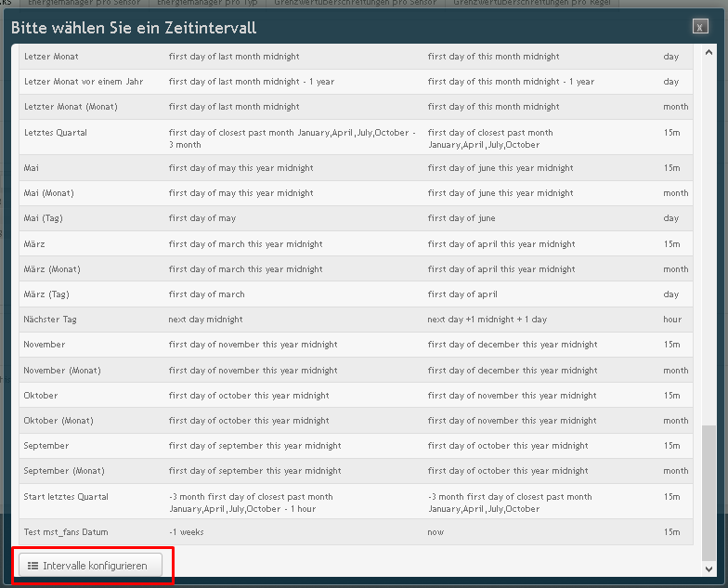Click 'month' resolution in September (Monat) row
Viewport: 728px width, 588px height.
[x=676, y=471]
